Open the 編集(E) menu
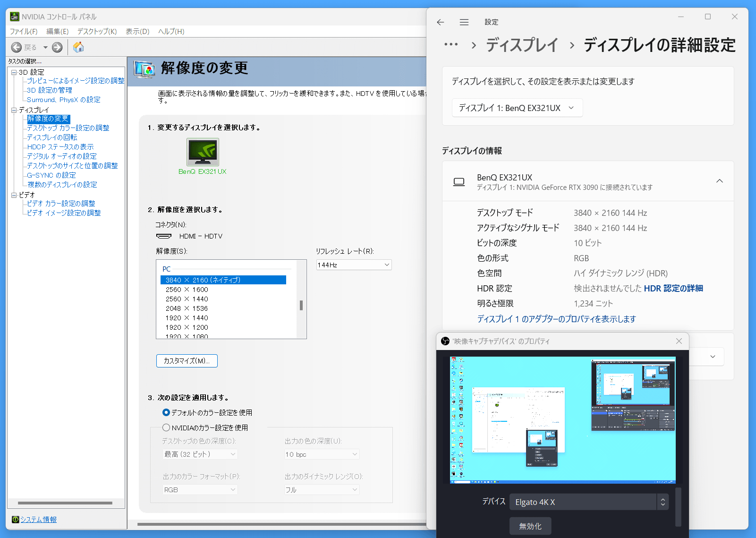756x538 pixels. click(58, 31)
